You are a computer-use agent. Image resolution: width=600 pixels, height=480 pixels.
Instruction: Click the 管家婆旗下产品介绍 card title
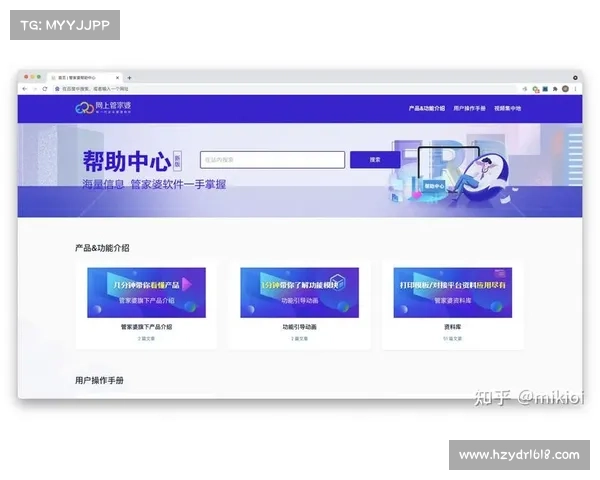point(147,327)
